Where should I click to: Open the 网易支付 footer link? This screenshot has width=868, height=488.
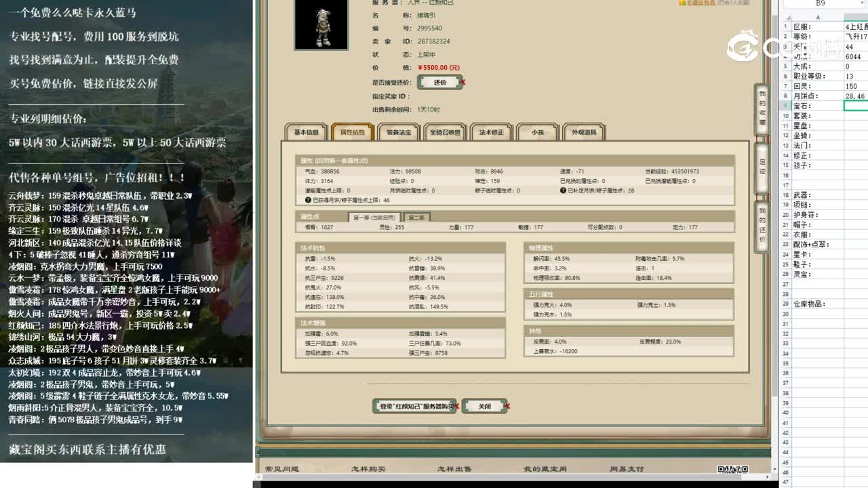[627, 469]
